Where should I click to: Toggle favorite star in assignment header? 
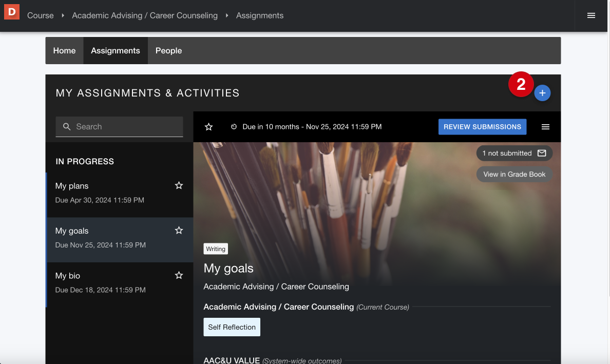pos(208,127)
